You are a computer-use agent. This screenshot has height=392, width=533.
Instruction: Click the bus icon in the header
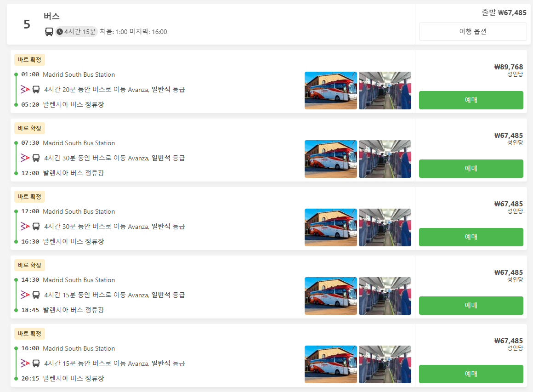49,32
